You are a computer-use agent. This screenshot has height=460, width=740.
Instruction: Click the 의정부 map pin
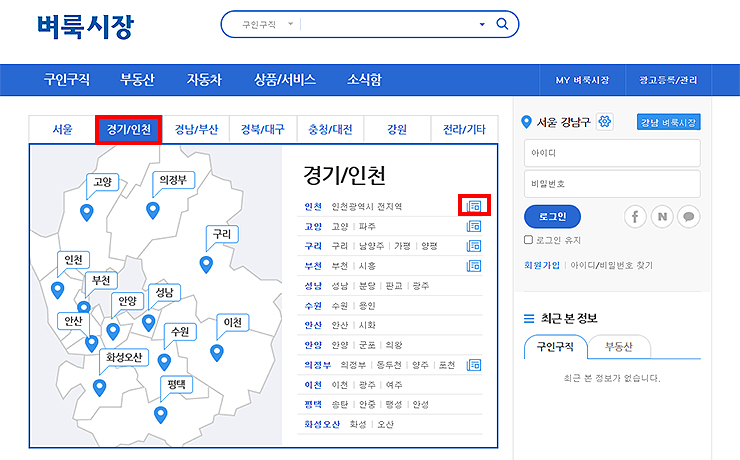pos(152,210)
